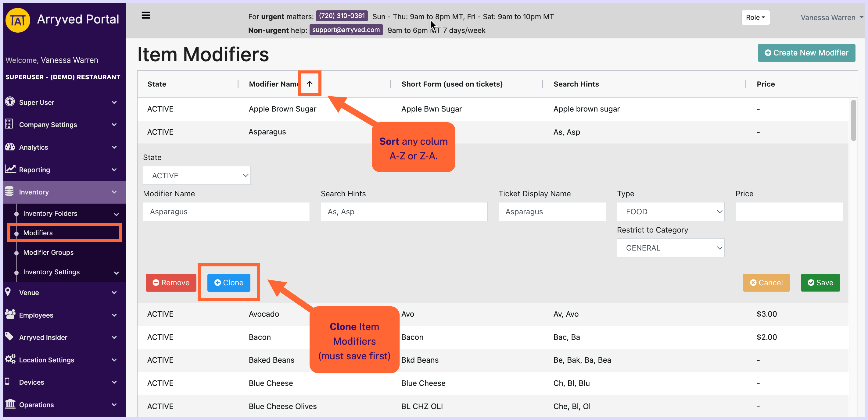Expand the Super User menu chevron
Viewport: 868px width, 420px height.
tap(114, 102)
